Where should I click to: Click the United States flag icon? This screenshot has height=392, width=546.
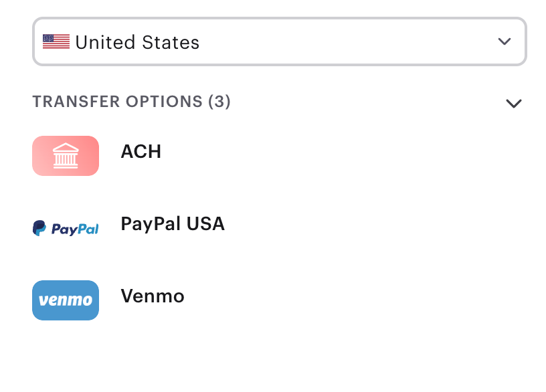click(x=56, y=41)
